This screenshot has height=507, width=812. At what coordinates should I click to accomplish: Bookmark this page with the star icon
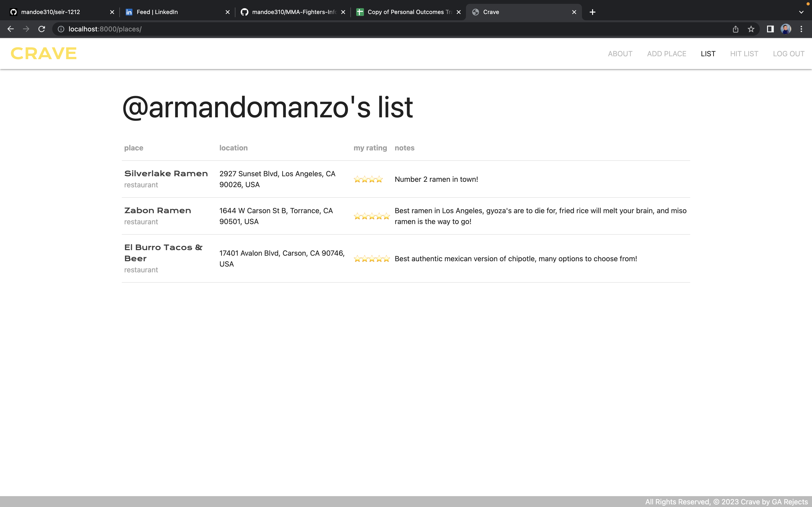click(x=751, y=29)
